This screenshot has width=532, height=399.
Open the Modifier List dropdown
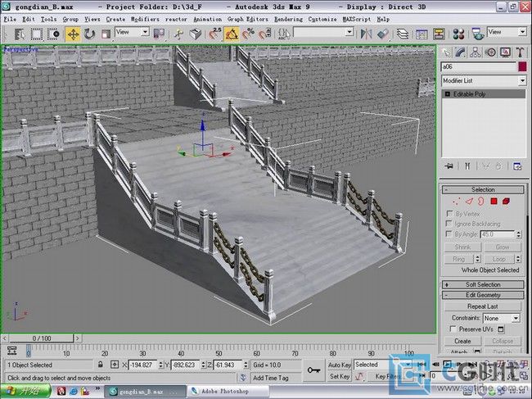tap(484, 80)
